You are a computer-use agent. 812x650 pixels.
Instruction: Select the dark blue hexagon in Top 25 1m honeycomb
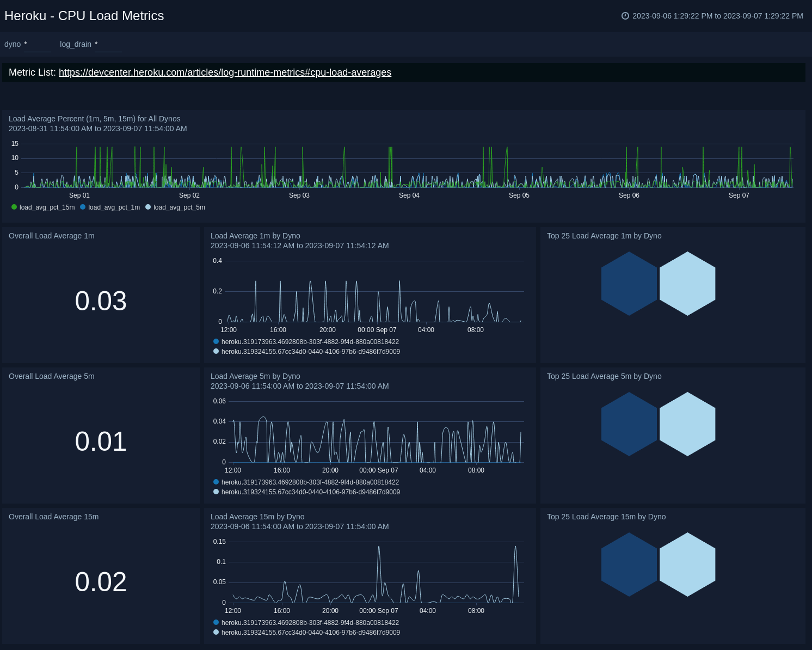pyautogui.click(x=629, y=283)
